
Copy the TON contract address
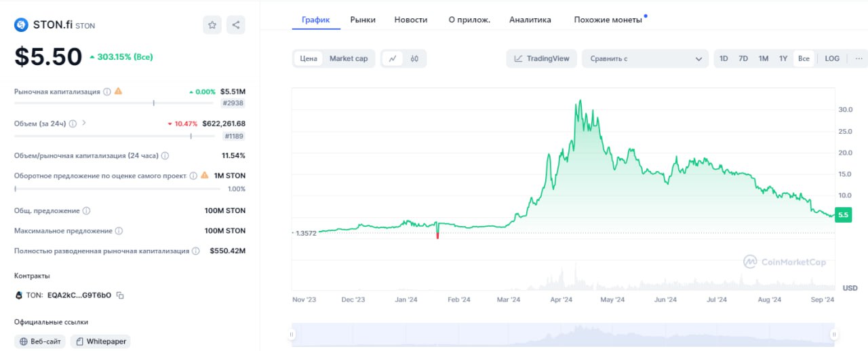[120, 295]
